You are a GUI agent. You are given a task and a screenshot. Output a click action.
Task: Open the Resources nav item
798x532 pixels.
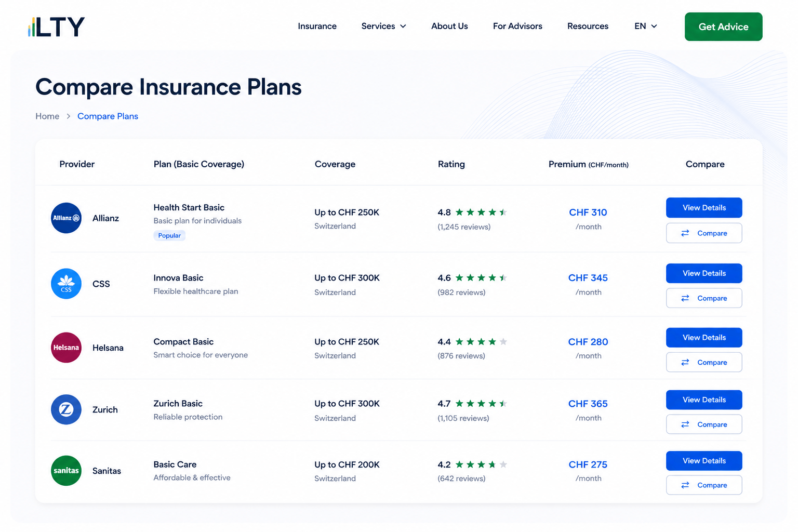pos(588,26)
